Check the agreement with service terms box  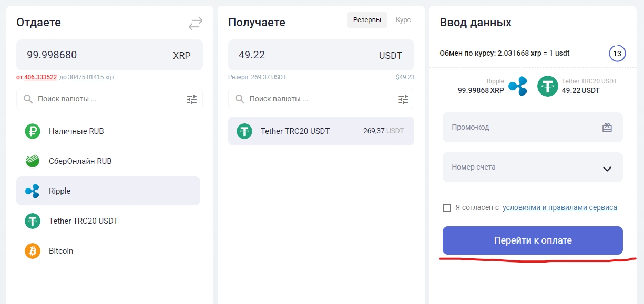click(x=447, y=208)
